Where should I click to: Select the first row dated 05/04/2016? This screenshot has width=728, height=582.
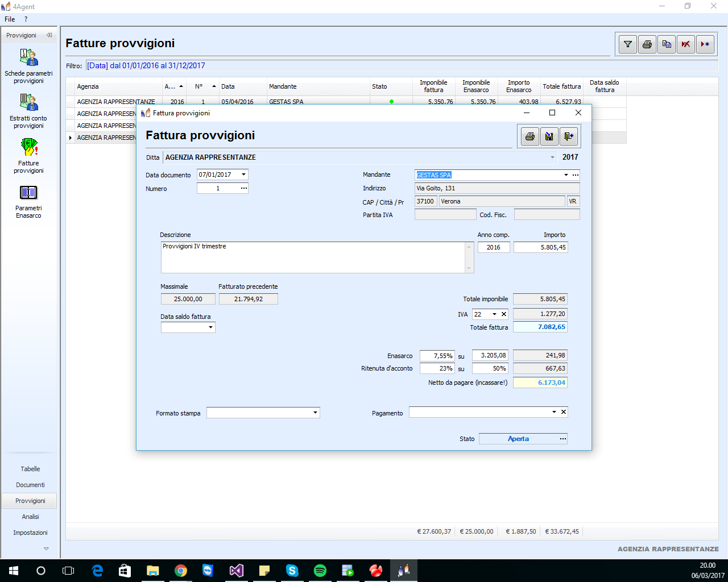346,102
